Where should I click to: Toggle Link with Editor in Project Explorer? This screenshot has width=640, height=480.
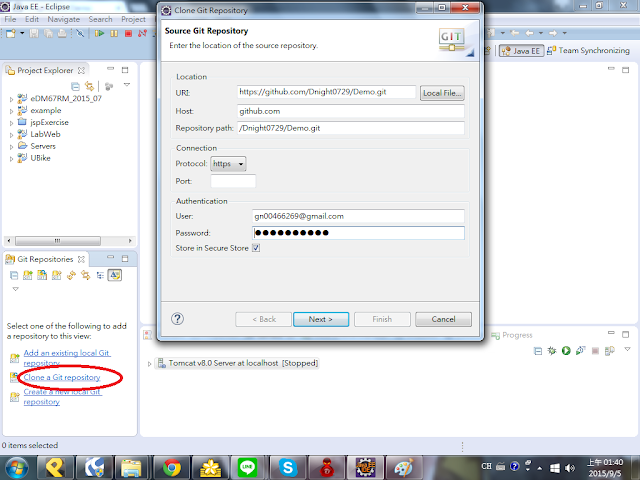89,86
